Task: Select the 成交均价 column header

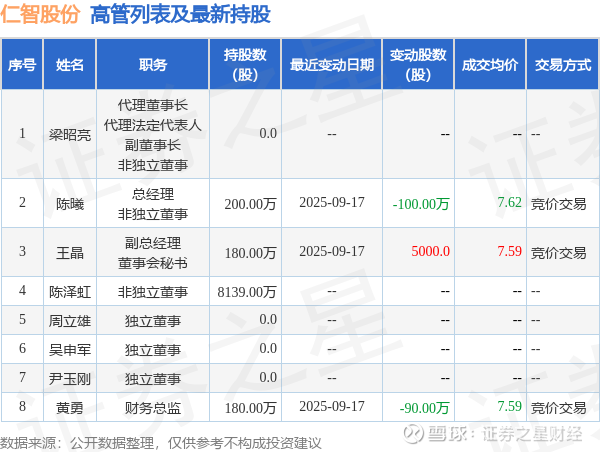Action: (x=490, y=65)
